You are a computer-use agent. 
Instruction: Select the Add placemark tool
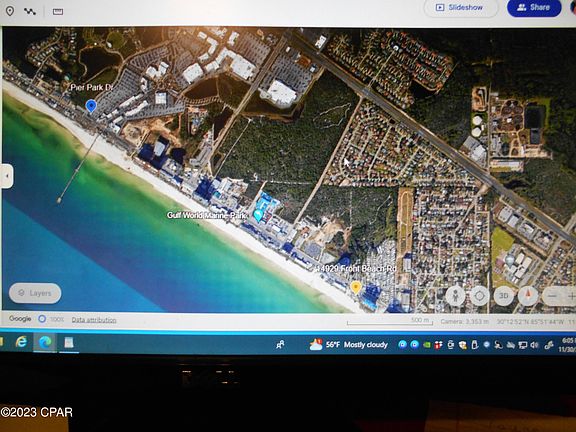pyautogui.click(x=10, y=11)
